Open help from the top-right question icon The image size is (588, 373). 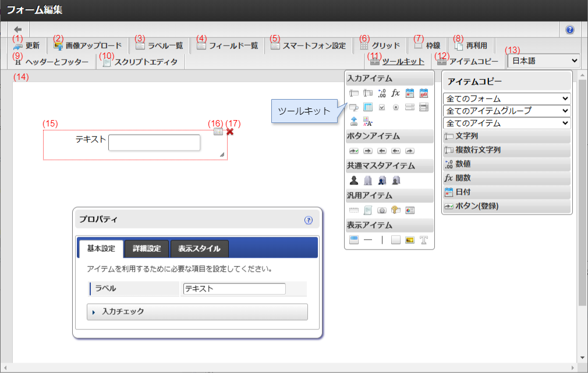569,30
